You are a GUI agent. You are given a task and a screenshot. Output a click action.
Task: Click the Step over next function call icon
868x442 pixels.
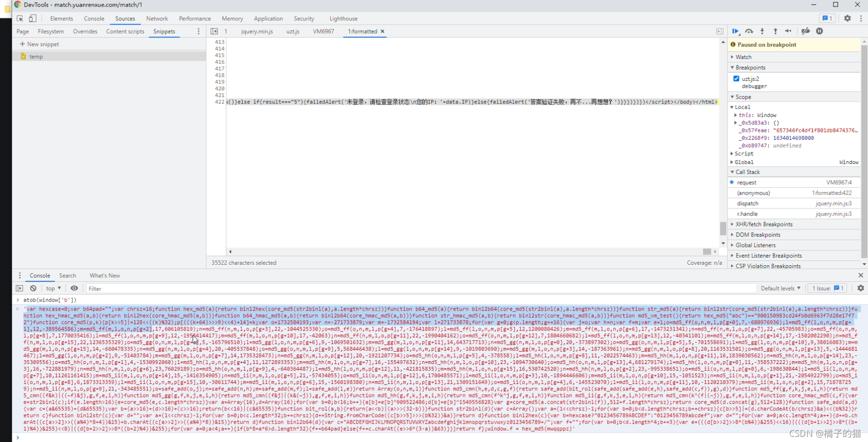tap(749, 31)
